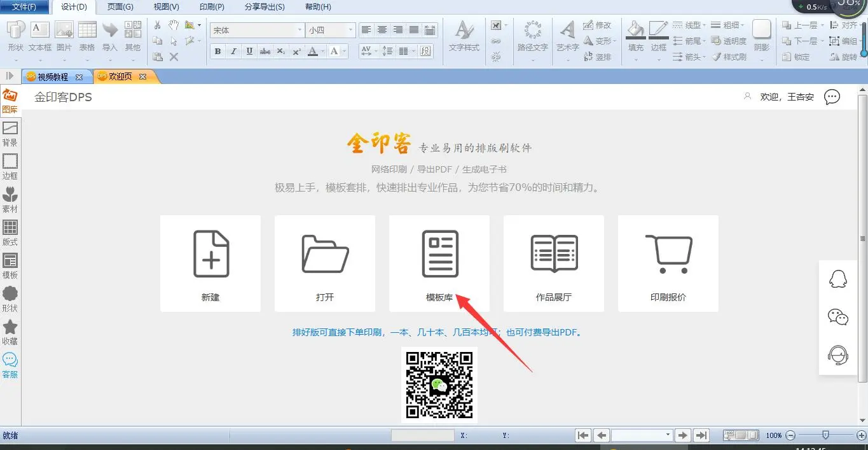
Task: Open the 素材 materials sidebar panel
Action: 10,200
